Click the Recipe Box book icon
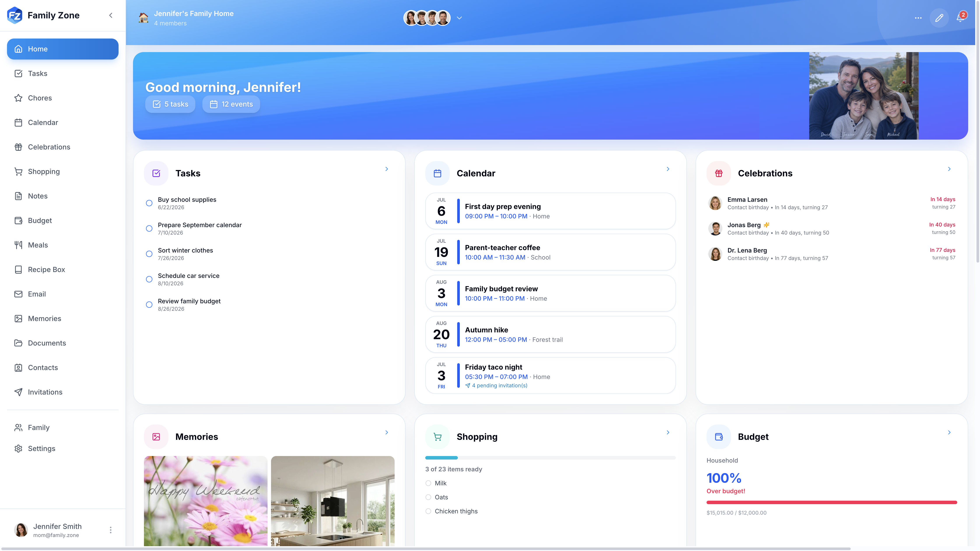Screen dimensions: 980x551 coord(18,269)
